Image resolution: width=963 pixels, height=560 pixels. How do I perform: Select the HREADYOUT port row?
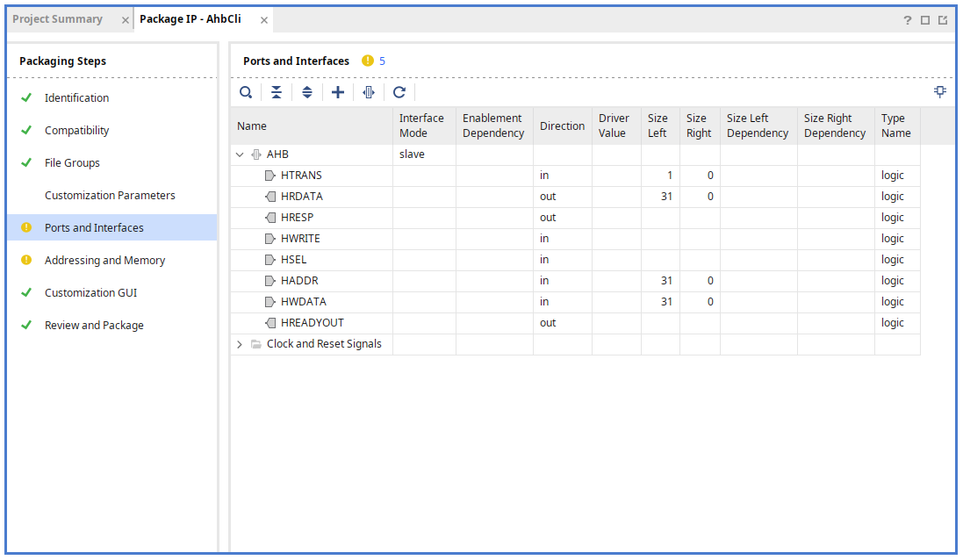(312, 323)
